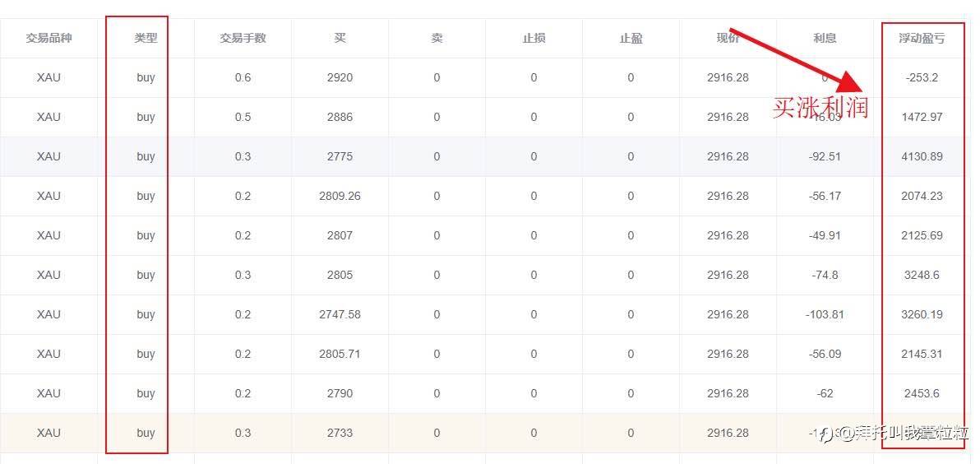Select the 2805.71 buy price cell

tap(340, 354)
